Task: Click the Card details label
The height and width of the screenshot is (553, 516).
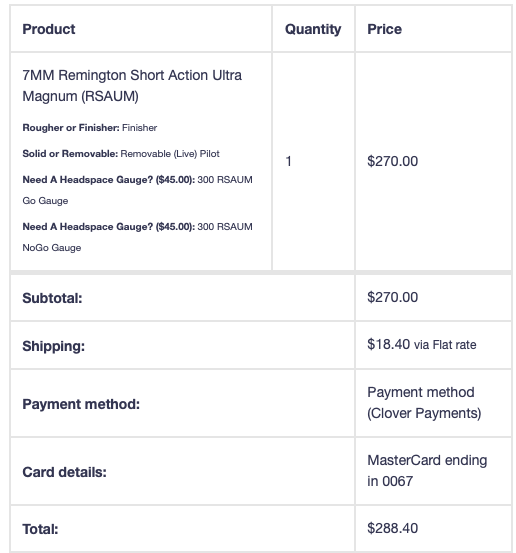Action: click(x=65, y=472)
